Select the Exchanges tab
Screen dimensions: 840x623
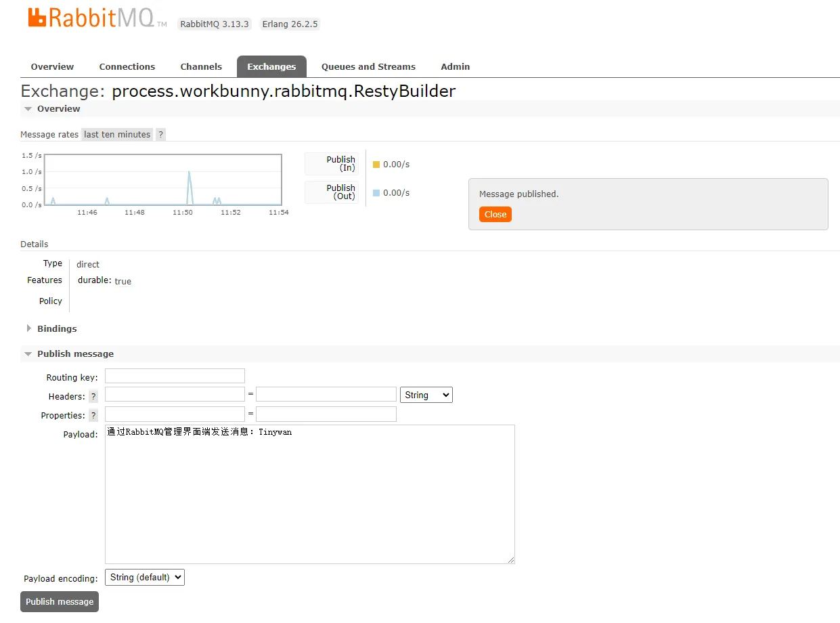pyautogui.click(x=271, y=66)
